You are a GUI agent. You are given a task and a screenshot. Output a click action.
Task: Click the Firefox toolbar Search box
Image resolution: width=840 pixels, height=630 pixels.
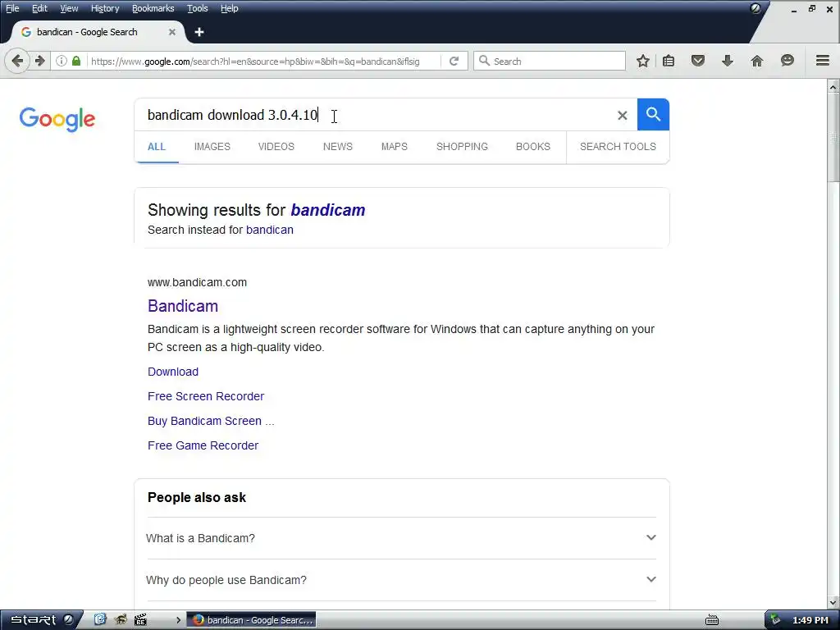(550, 61)
